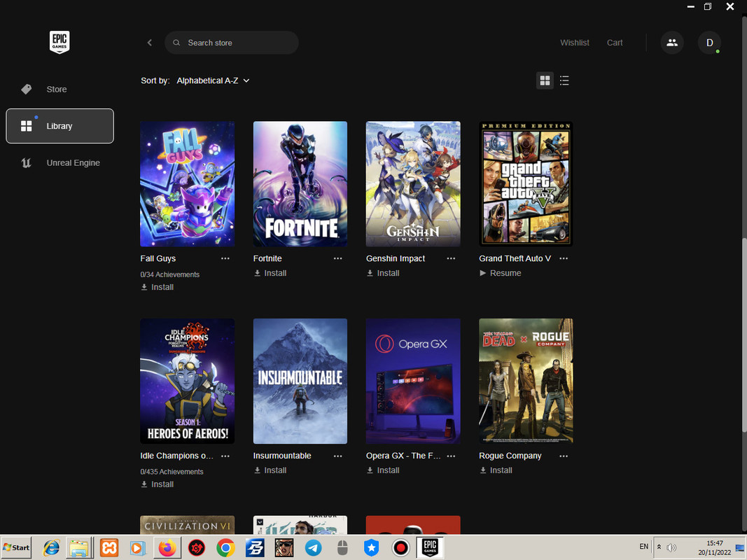The height and width of the screenshot is (560, 747).
Task: Expand the Sort by Alphabetical A-Z dropdown
Action: (x=213, y=80)
